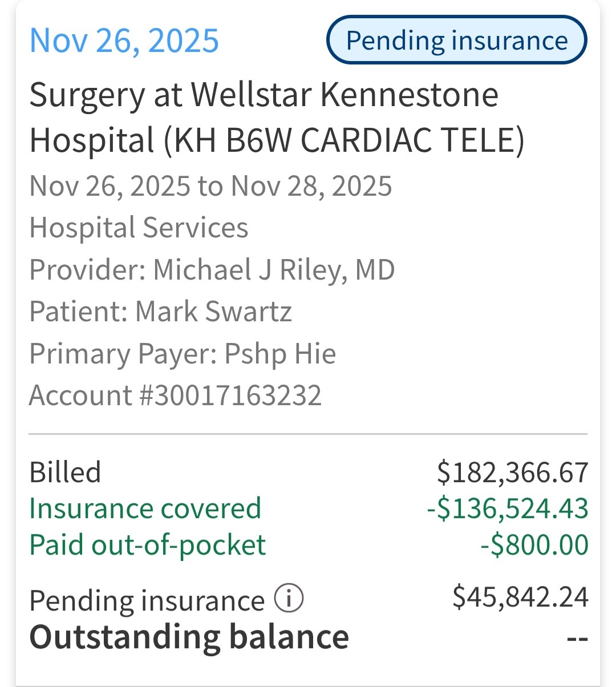
Task: Click the Outstanding balance dash value
Action: click(x=577, y=638)
